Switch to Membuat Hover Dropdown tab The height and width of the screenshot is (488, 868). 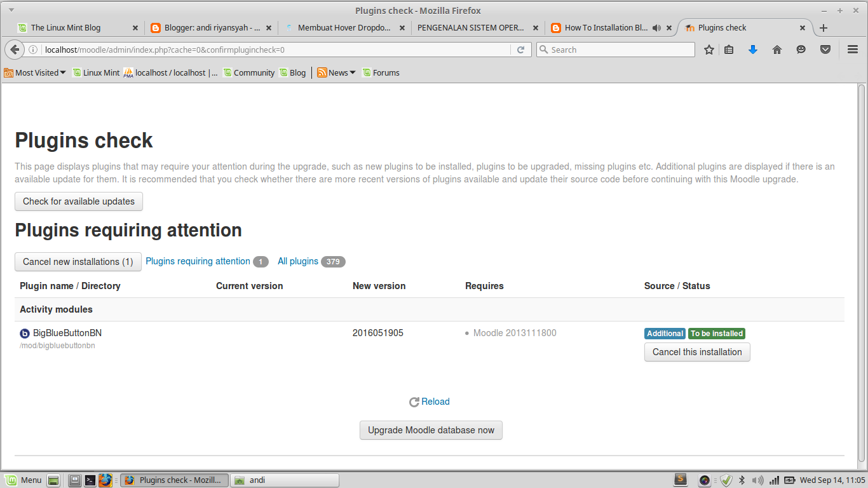coord(344,28)
